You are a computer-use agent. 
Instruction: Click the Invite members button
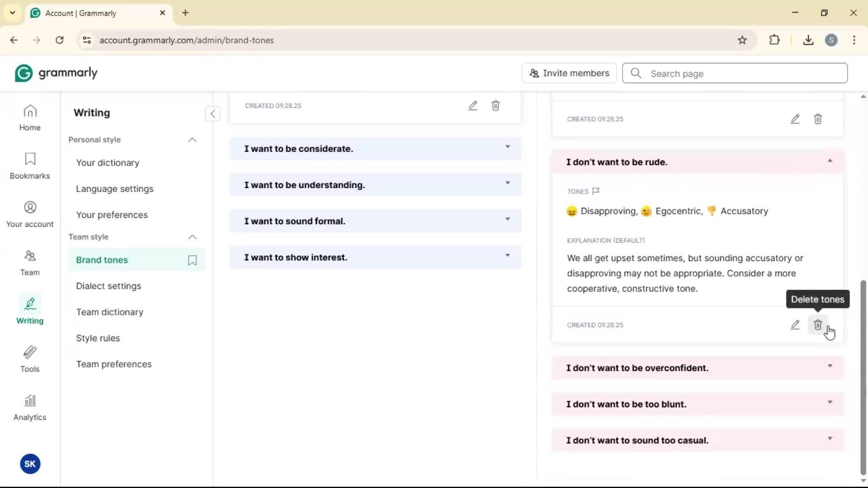569,73
